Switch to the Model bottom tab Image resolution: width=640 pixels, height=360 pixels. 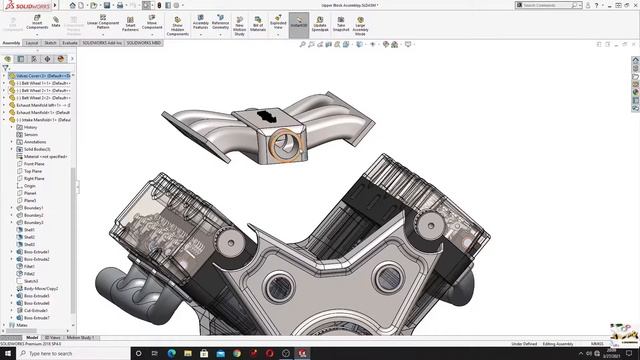coord(32,338)
